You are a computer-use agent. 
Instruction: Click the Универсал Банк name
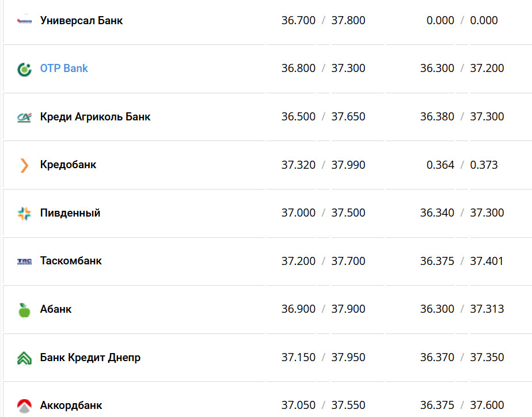(81, 21)
